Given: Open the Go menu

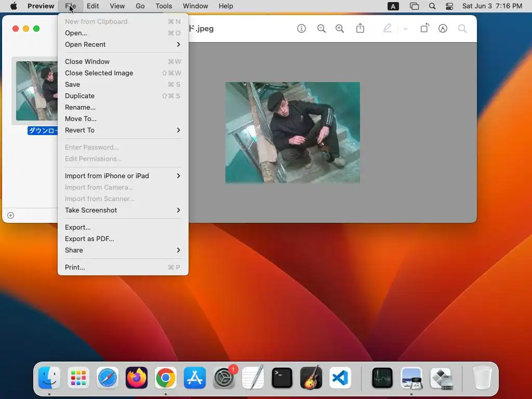Looking at the screenshot, I should coord(140,6).
